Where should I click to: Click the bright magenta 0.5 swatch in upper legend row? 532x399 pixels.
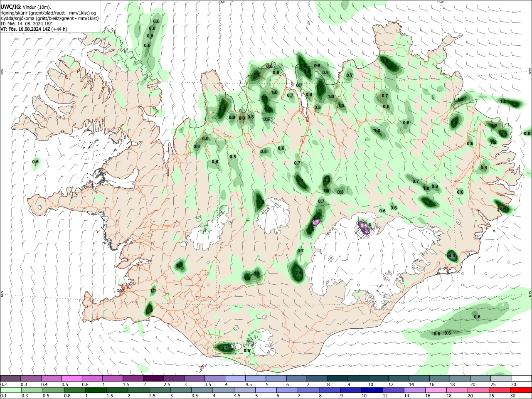(x=71, y=379)
